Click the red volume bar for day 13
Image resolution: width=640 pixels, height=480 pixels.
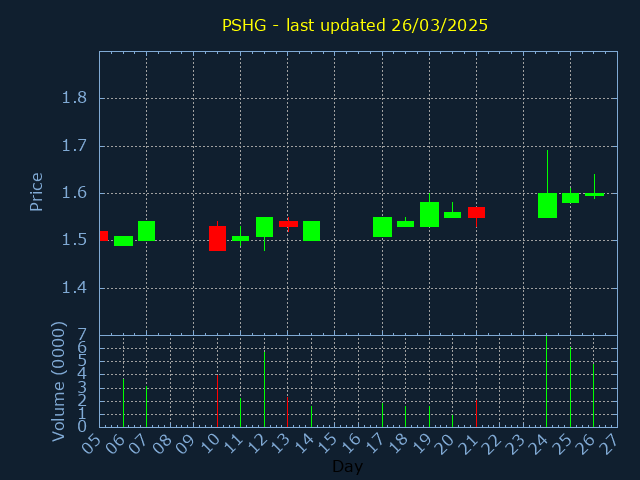pos(287,412)
